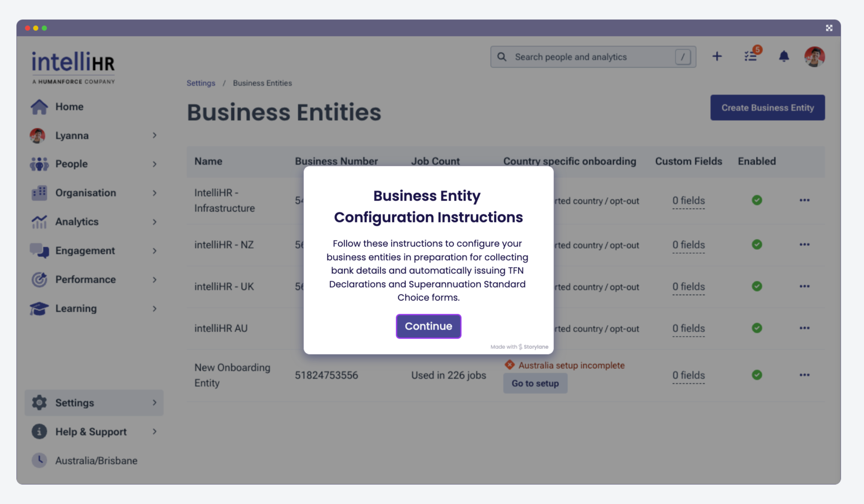Click the user profile avatar in header

814,57
